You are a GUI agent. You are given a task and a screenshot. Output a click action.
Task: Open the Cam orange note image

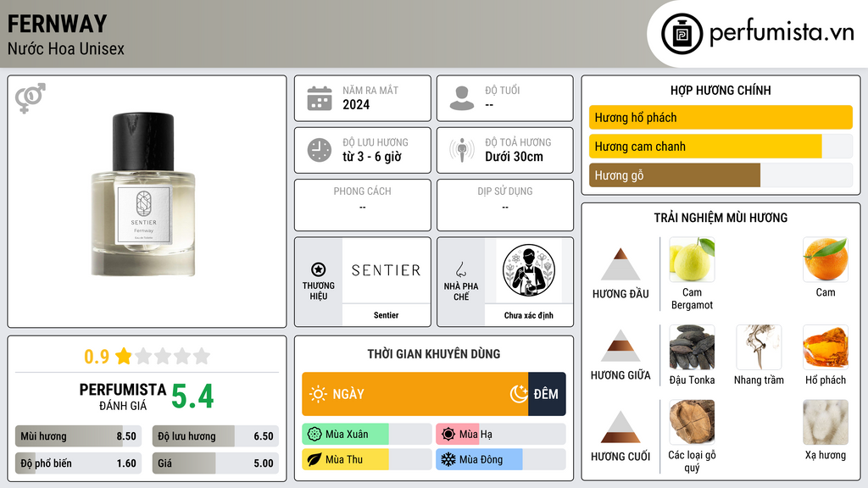click(x=826, y=259)
